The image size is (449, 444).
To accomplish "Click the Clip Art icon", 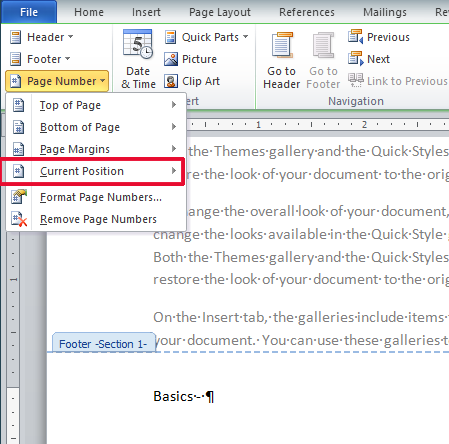I will point(171,81).
